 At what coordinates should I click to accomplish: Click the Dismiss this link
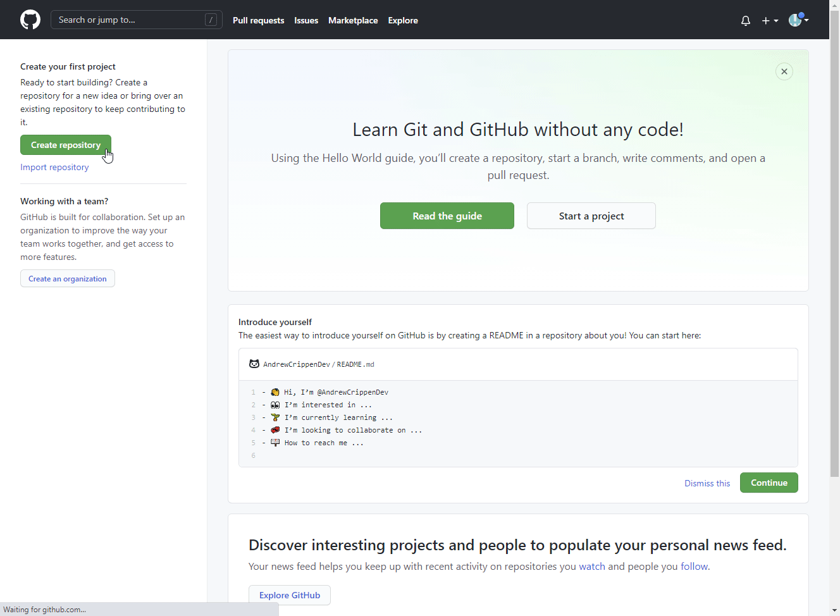pyautogui.click(x=707, y=483)
